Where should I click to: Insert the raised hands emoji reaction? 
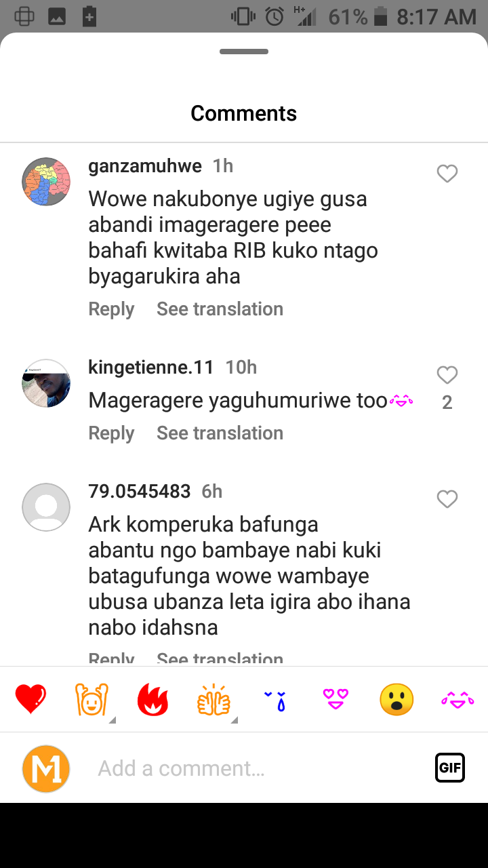[x=91, y=700]
